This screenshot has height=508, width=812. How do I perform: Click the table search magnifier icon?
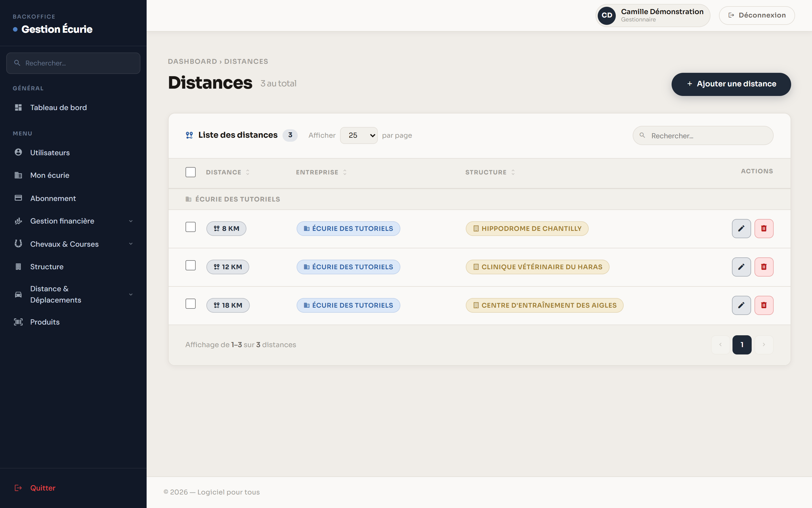[x=642, y=135]
